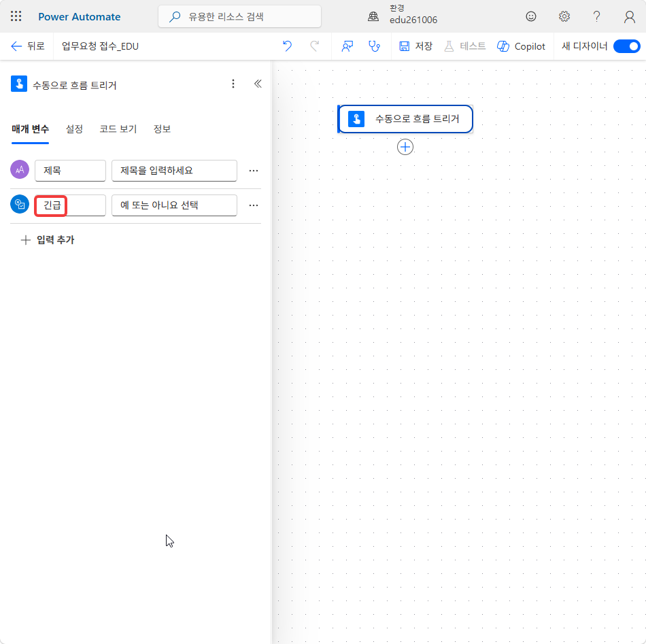This screenshot has height=644, width=646.
Task: Select the edu261006 environment label
Action: click(x=413, y=20)
